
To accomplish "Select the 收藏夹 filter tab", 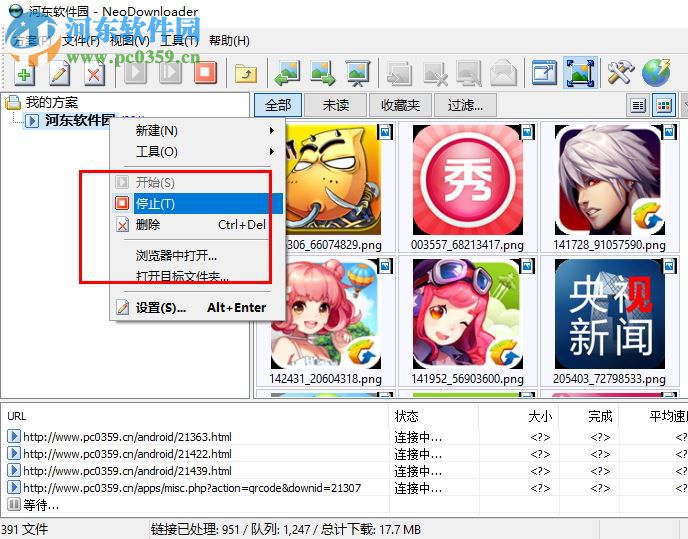I will click(400, 105).
